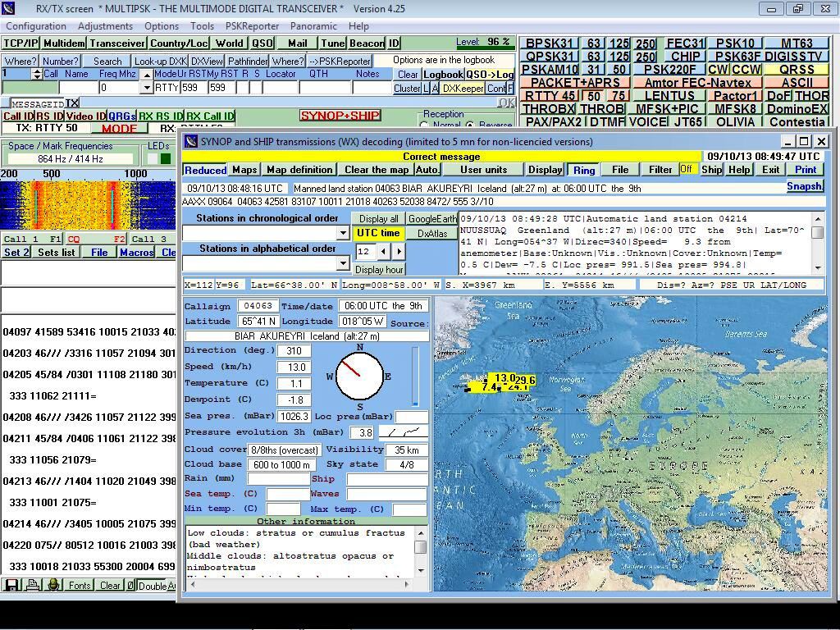Click the slashed zero button beside Clear
840x630 pixels.
130,586
